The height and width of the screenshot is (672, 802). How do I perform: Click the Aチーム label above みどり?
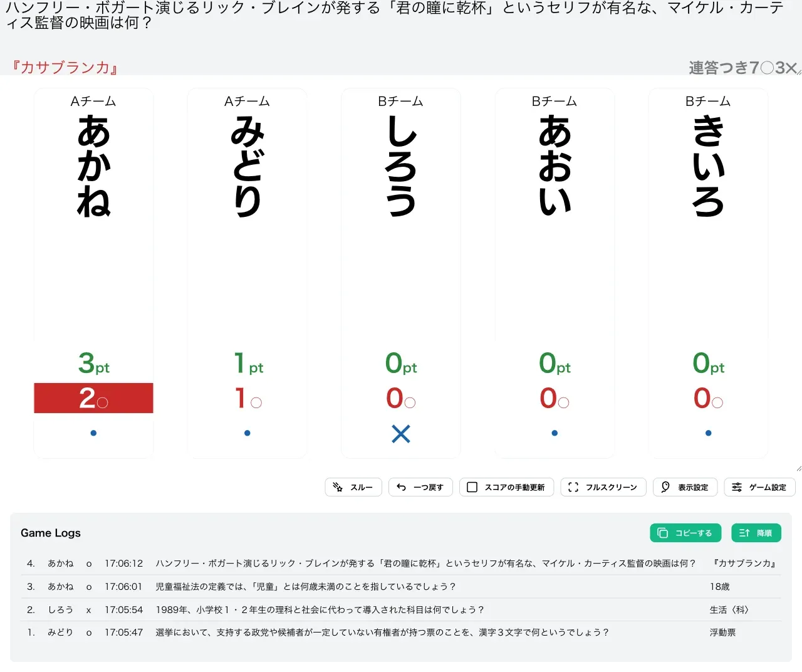(247, 102)
